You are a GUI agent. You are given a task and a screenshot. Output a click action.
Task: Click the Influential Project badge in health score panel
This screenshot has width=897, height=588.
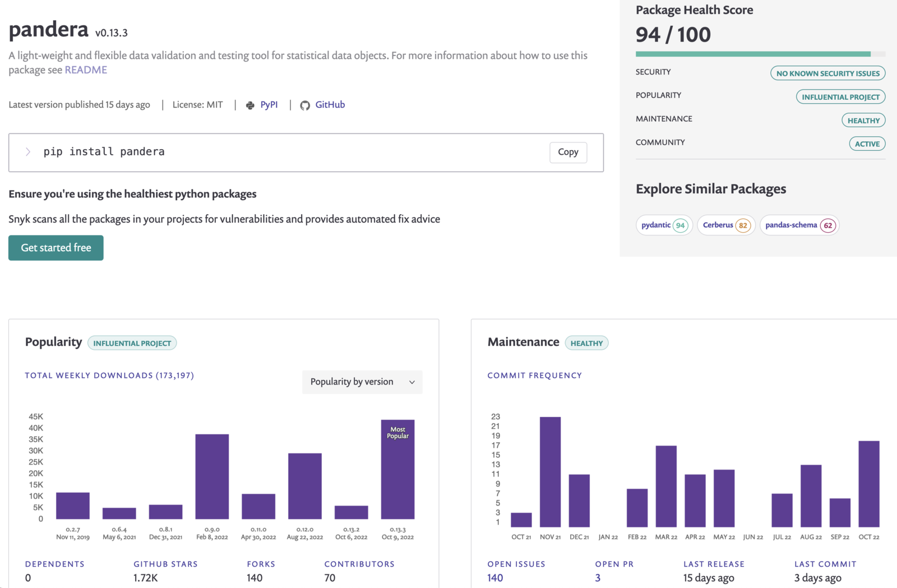[840, 97]
